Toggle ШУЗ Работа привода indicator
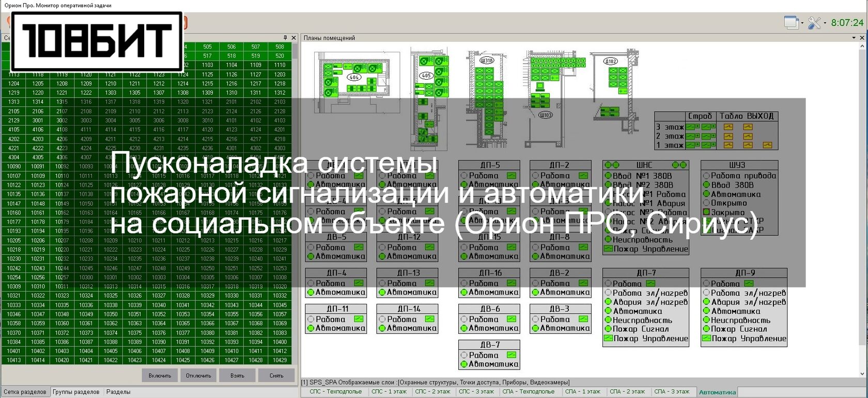Image resolution: width=868 pixels, height=398 pixels. [706, 176]
